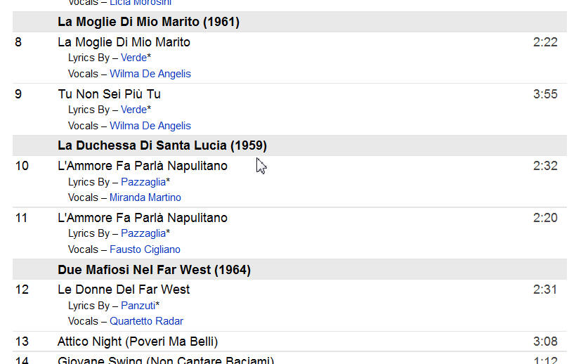
Task: Open Pazzaglia link on track 11
Action: click(143, 233)
